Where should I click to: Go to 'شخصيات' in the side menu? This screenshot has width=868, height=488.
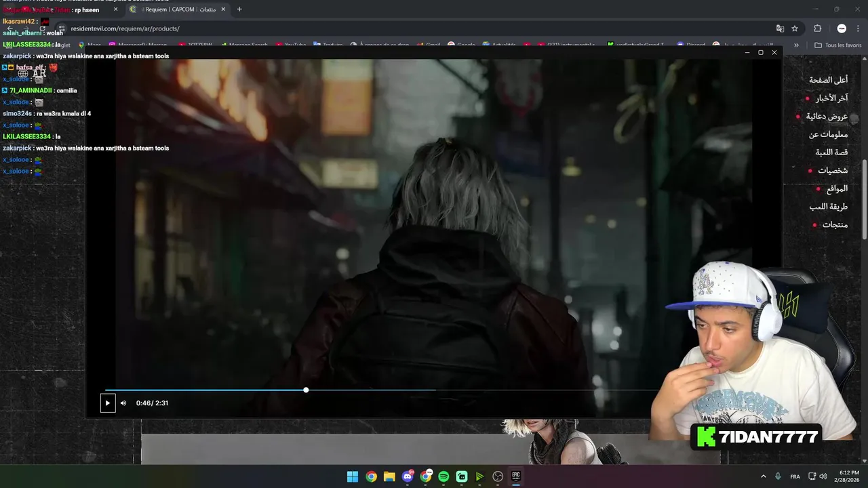(833, 171)
